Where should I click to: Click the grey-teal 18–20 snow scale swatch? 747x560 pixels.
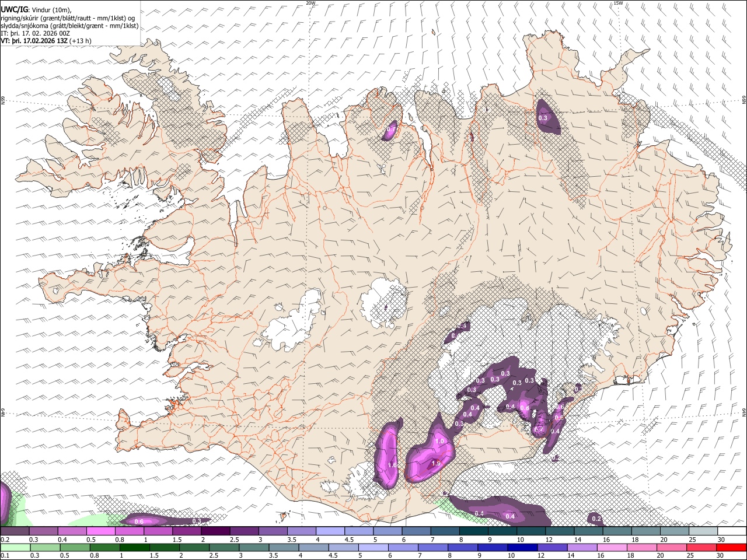[646, 531]
